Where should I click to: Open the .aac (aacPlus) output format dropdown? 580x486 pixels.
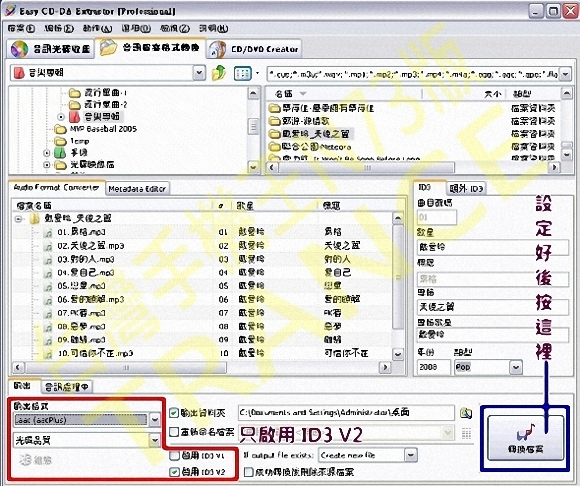[155, 420]
